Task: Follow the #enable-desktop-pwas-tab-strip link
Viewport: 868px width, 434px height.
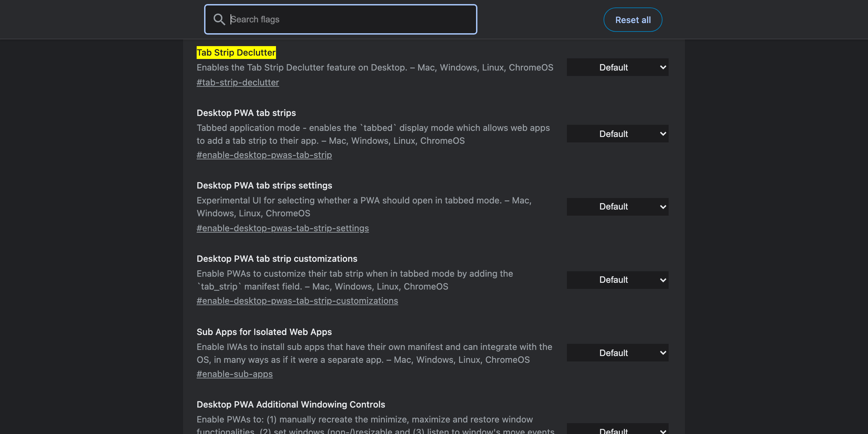Action: click(x=264, y=155)
